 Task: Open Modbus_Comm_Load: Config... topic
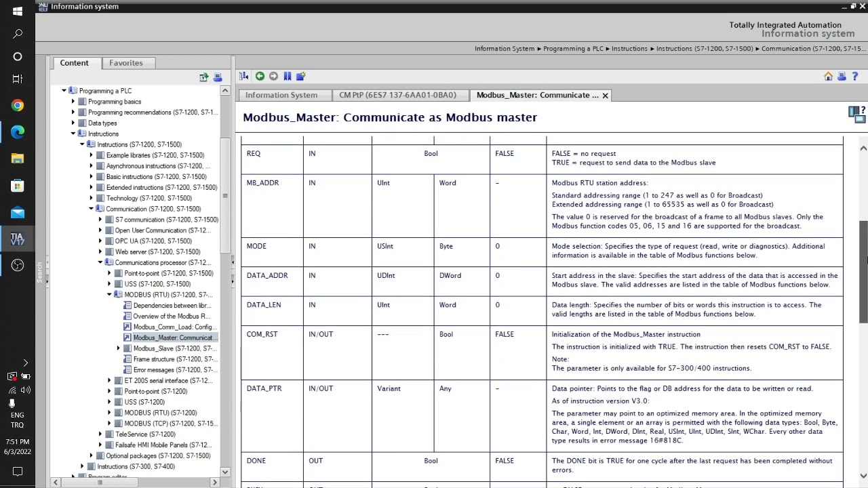click(174, 327)
